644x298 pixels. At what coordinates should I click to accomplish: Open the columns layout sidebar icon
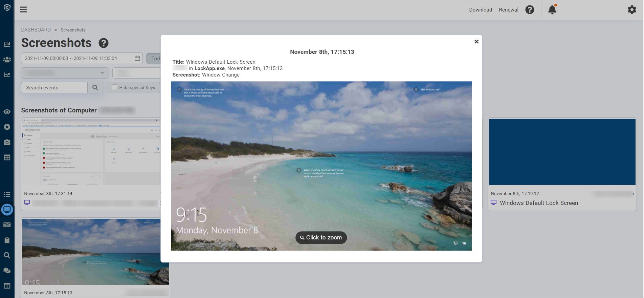pyautogui.click(x=7, y=286)
